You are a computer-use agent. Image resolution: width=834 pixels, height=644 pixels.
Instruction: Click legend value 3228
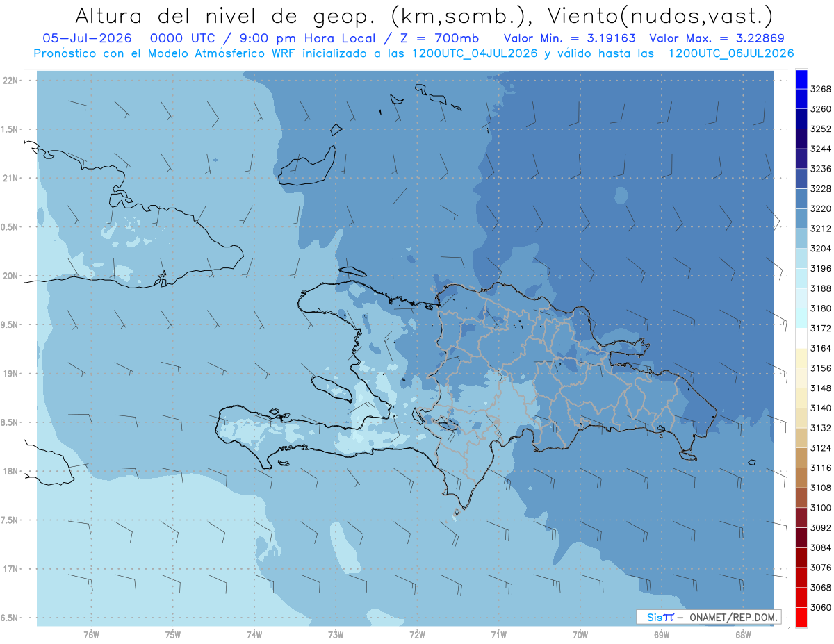tap(821, 189)
